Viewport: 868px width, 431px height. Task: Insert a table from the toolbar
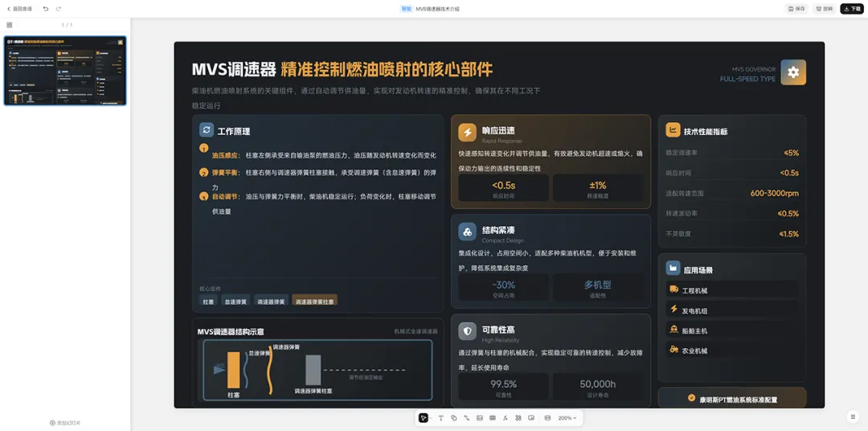tap(493, 417)
